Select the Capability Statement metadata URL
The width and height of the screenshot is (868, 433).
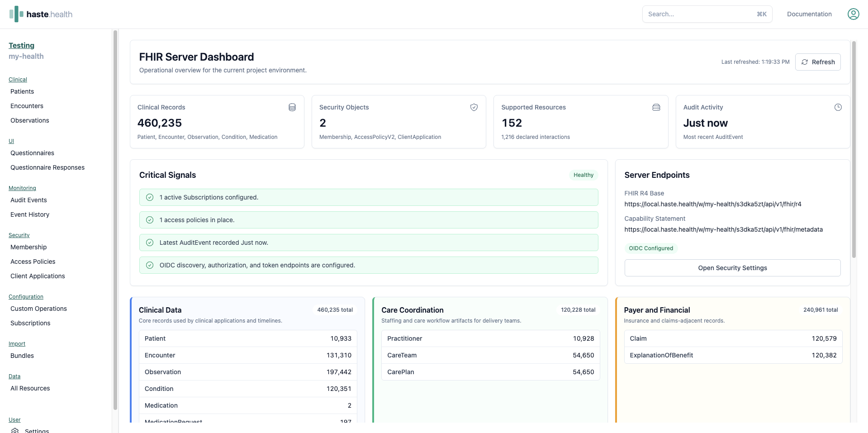[x=724, y=229]
